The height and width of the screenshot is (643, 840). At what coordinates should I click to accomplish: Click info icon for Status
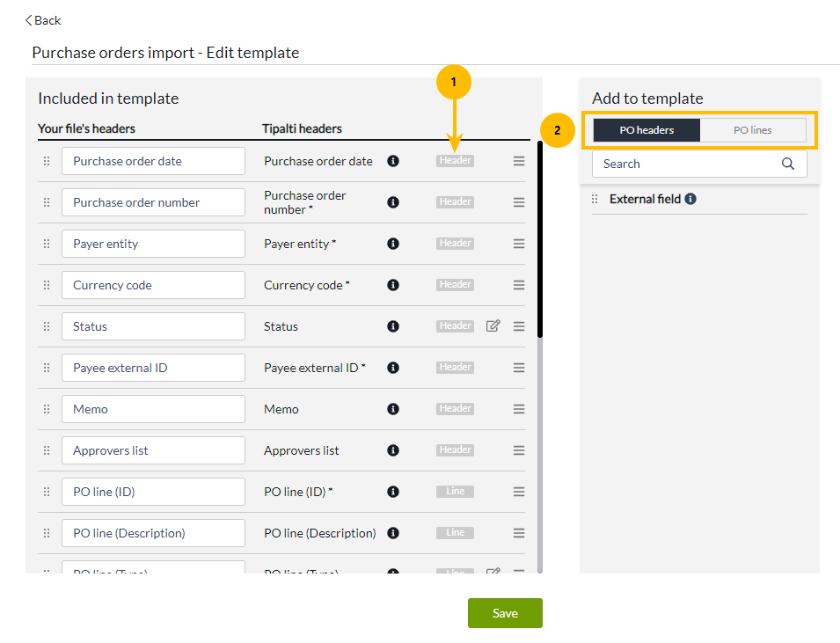[393, 325]
